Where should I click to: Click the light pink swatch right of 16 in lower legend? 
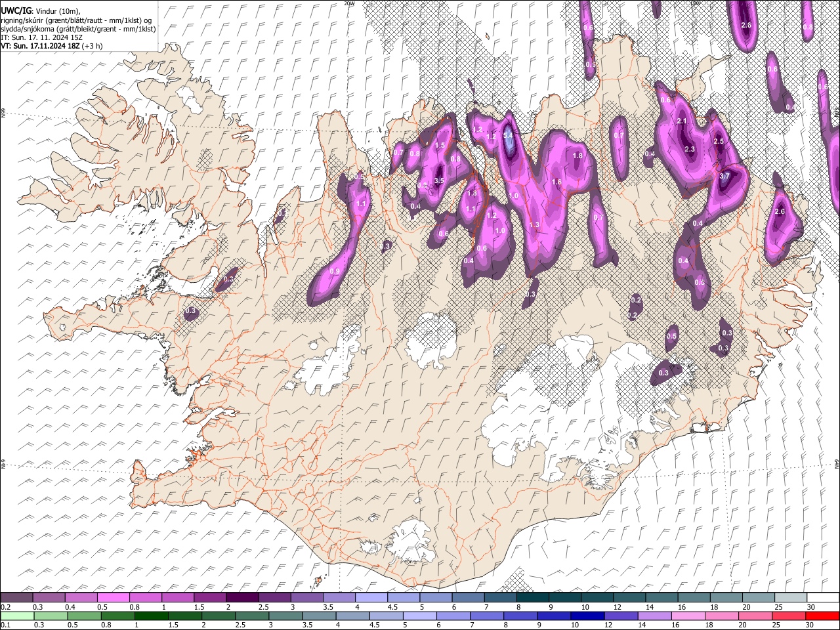pyautogui.click(x=688, y=616)
